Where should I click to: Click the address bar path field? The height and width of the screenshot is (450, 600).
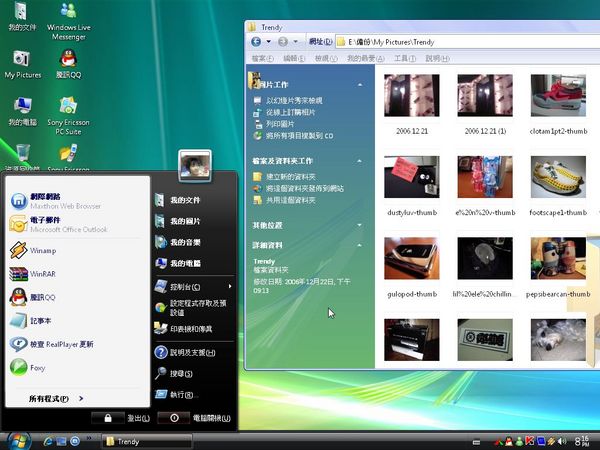coord(468,42)
